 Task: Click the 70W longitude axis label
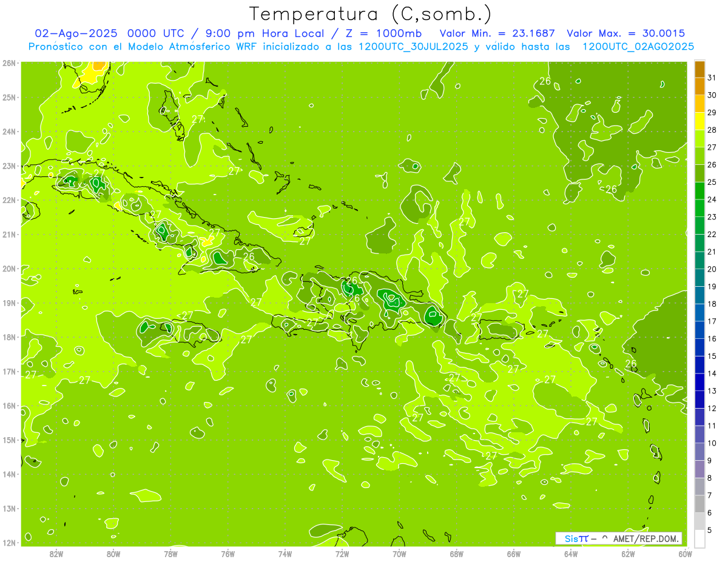pyautogui.click(x=399, y=554)
